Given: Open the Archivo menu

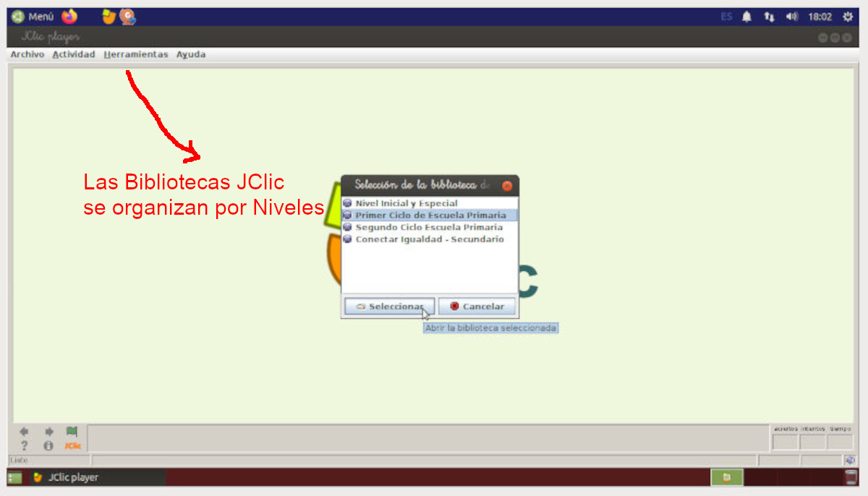Looking at the screenshot, I should [x=27, y=54].
